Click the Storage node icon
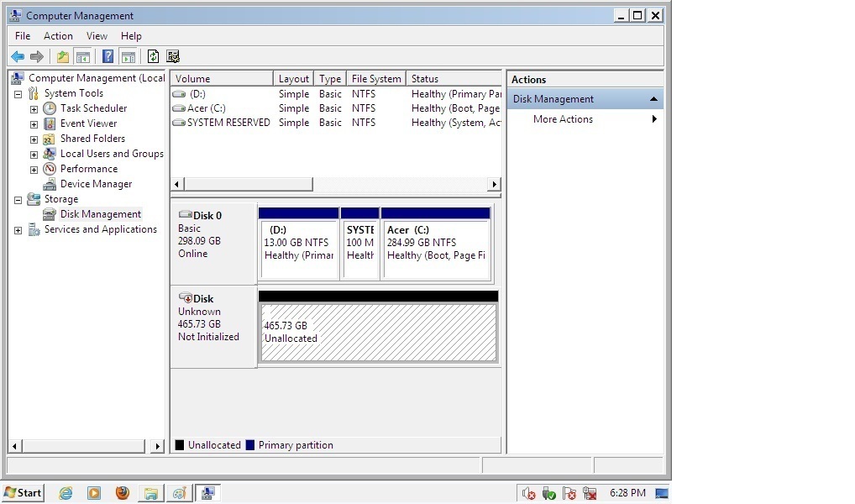The width and height of the screenshot is (855, 504). tap(34, 199)
